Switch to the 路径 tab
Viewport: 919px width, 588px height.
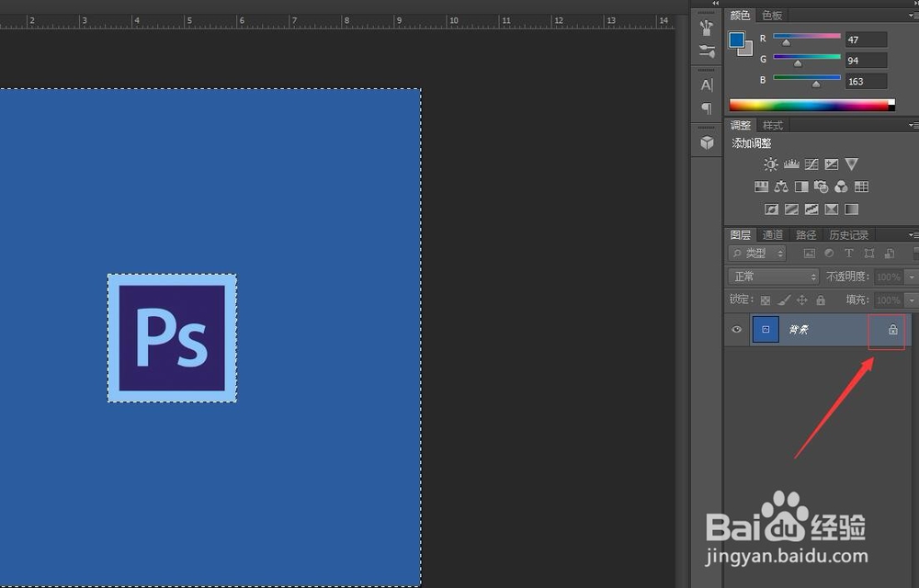(x=806, y=235)
